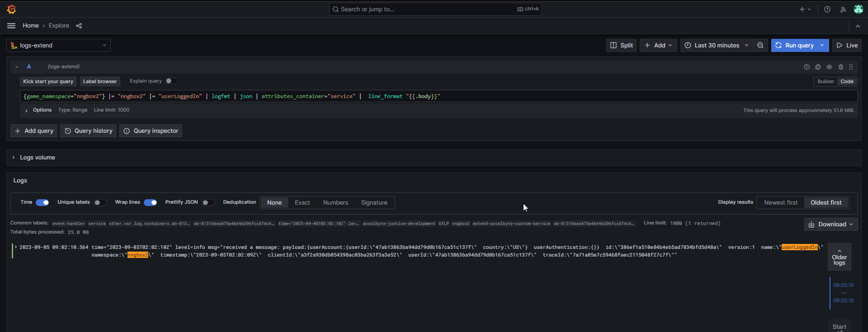This screenshot has height=332, width=868.
Task: Switch to the Code editor mode
Action: click(847, 81)
